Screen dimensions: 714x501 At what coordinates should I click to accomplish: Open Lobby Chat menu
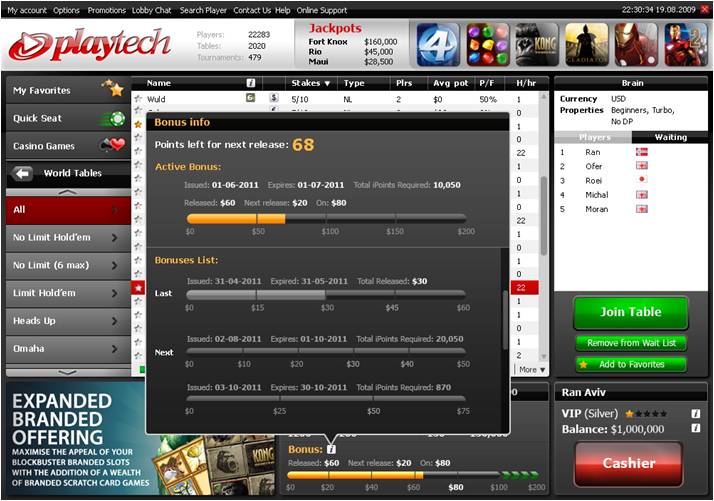pyautogui.click(x=152, y=10)
